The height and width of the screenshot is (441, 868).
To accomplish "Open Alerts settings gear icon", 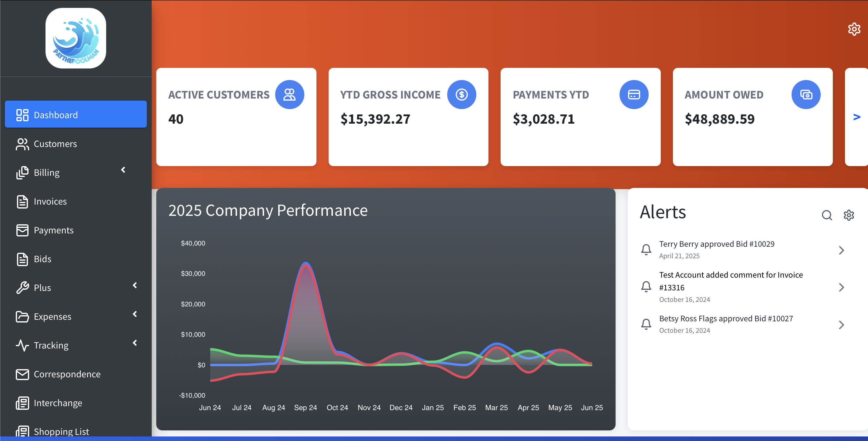I will (x=849, y=215).
